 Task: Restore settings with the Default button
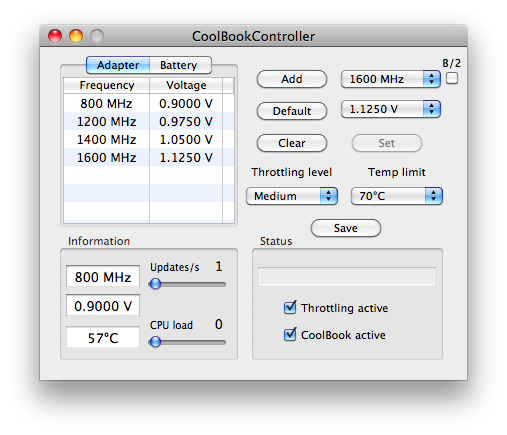(x=292, y=111)
